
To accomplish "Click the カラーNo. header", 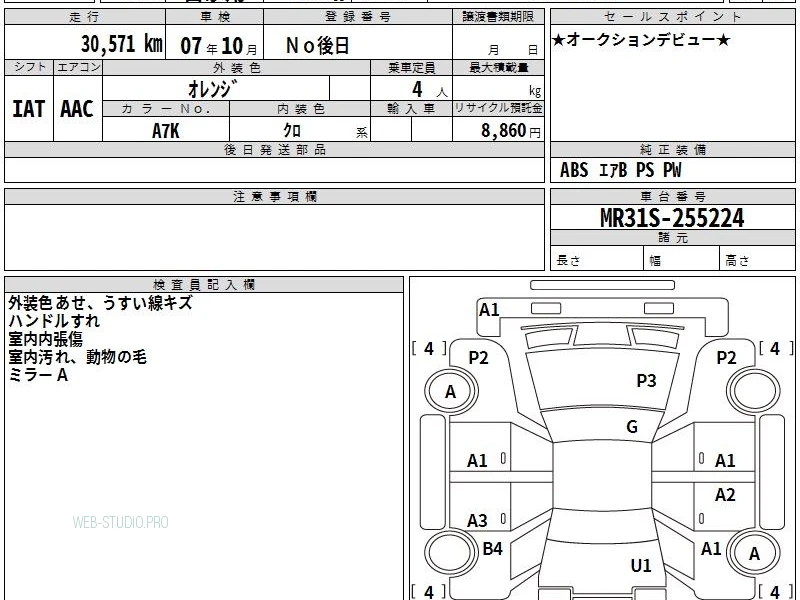I will [x=166, y=109].
